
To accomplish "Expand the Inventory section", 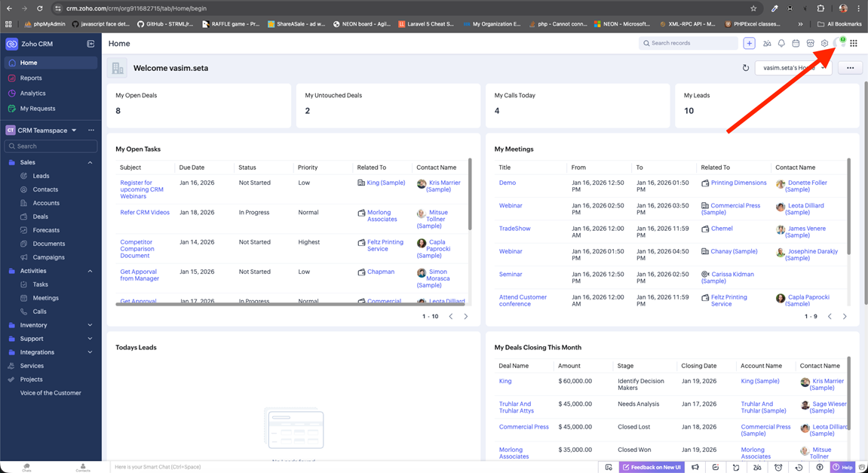I will 90,325.
